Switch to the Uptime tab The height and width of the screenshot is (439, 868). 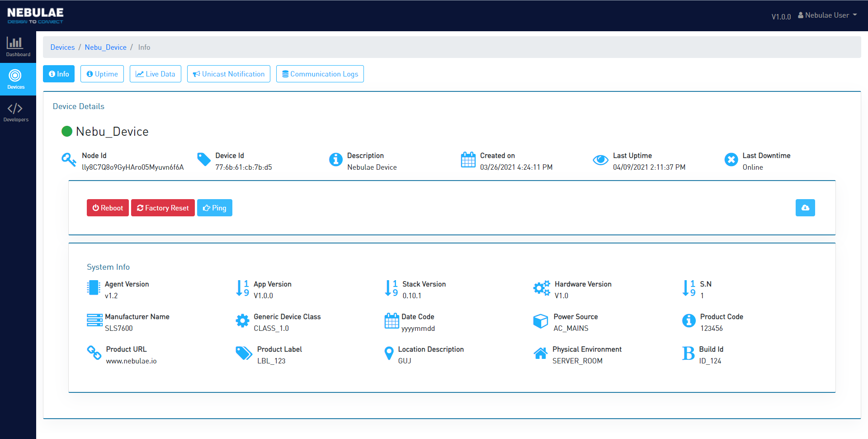[x=102, y=74]
